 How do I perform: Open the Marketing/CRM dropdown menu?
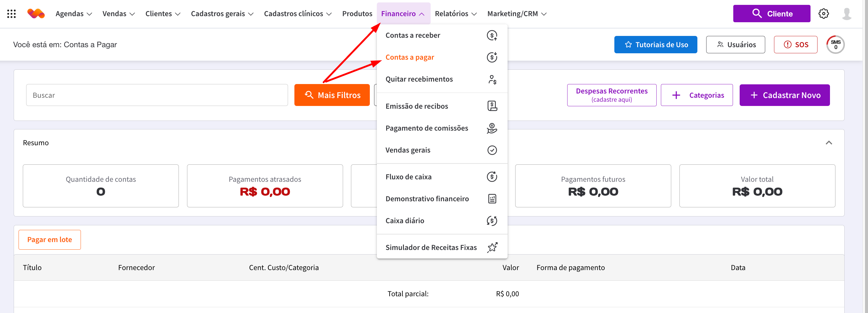(516, 14)
